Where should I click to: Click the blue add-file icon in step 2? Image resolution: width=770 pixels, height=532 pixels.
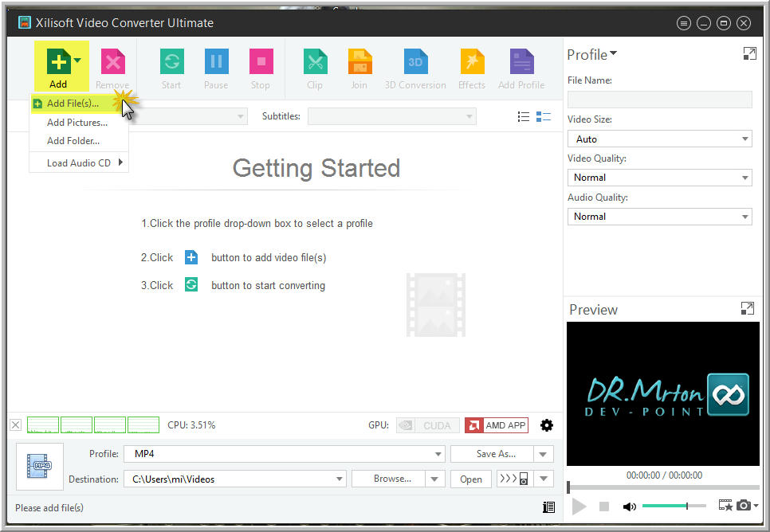(191, 257)
